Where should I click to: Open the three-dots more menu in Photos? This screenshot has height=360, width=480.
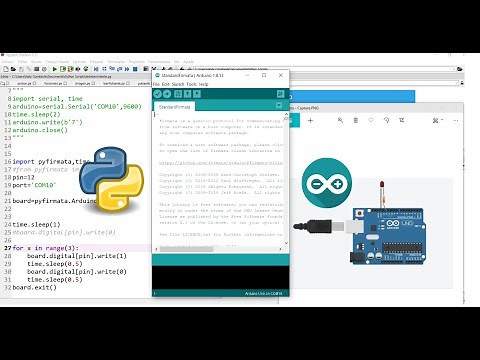(x=456, y=120)
